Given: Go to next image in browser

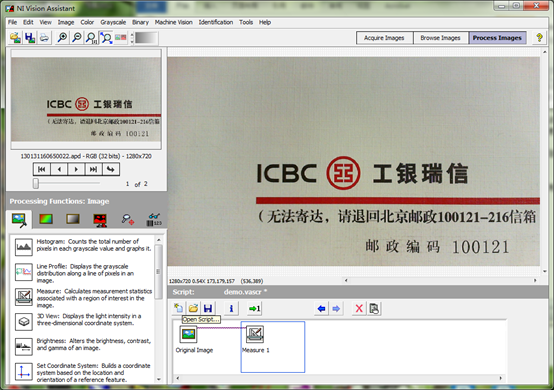Looking at the screenshot, I should tap(76, 169).
